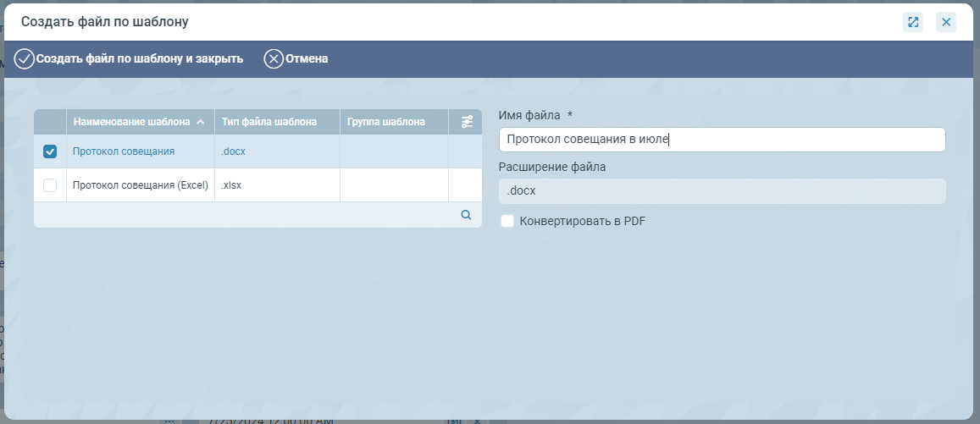Screen dimensions: 980x424
Task: Enable 'Конвертировать в PDF' checkbox
Action: [x=507, y=221]
